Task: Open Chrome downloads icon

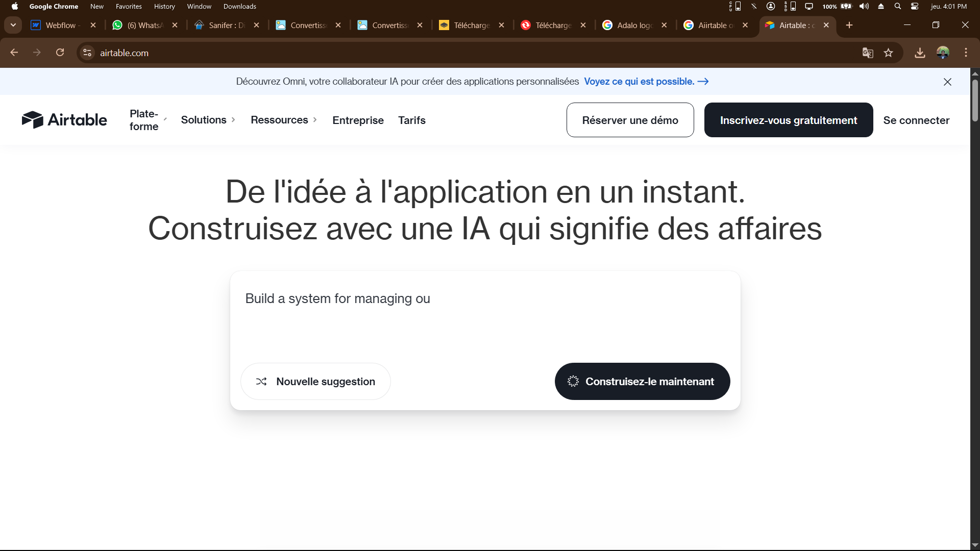Action: coord(920,53)
